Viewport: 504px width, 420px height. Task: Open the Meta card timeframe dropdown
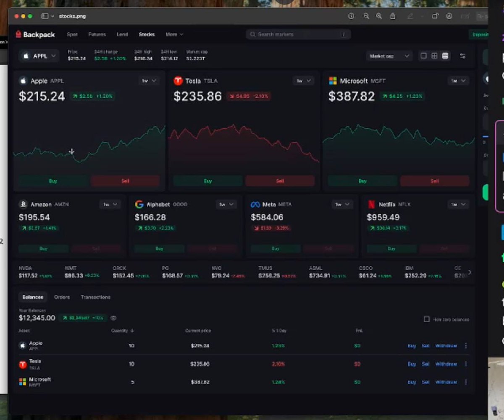[342, 204]
